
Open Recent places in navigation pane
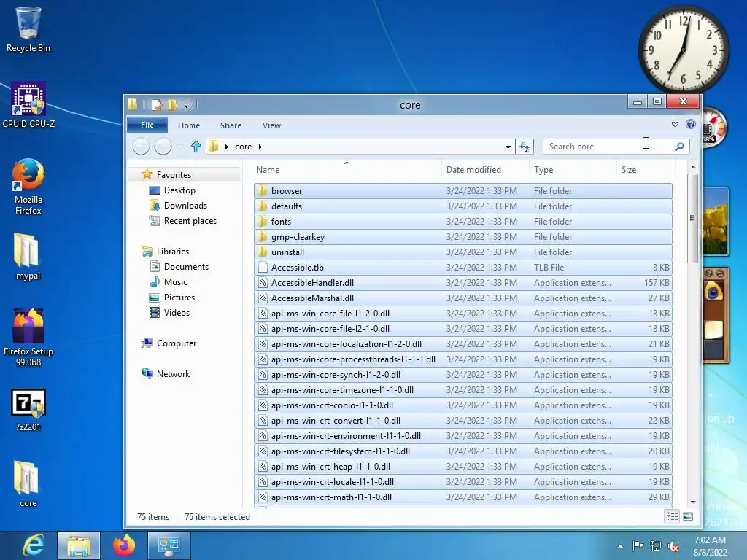[190, 220]
